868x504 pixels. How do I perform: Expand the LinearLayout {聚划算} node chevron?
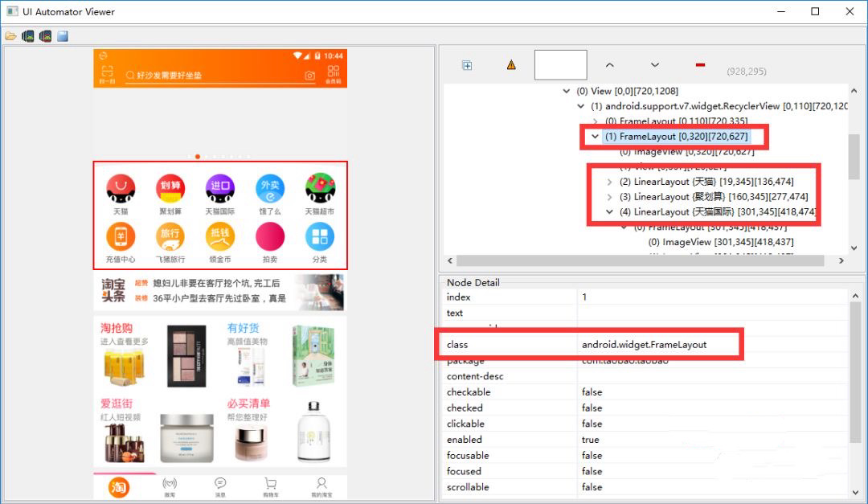pos(609,197)
